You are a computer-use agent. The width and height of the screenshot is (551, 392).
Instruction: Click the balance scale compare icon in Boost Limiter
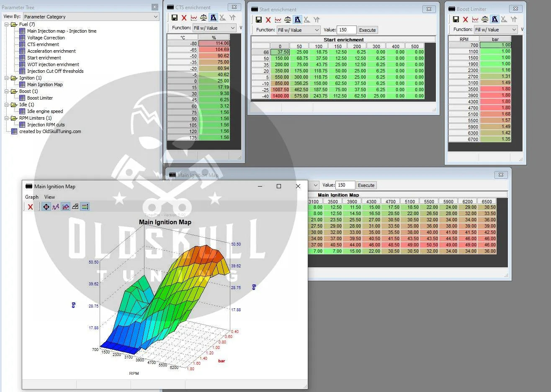[485, 19]
